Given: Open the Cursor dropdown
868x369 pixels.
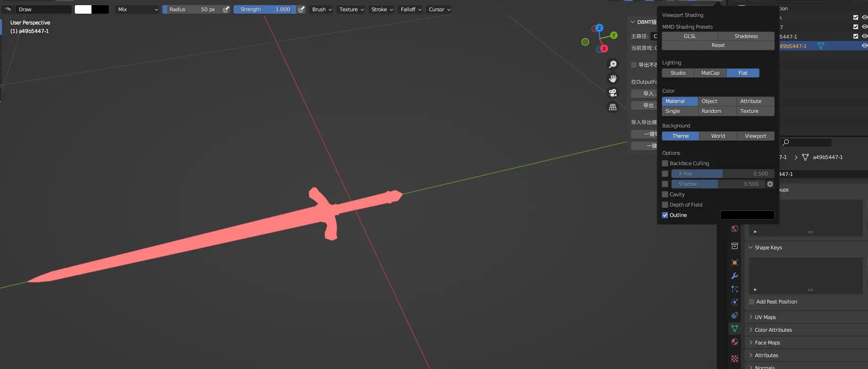Looking at the screenshot, I should tap(439, 9).
